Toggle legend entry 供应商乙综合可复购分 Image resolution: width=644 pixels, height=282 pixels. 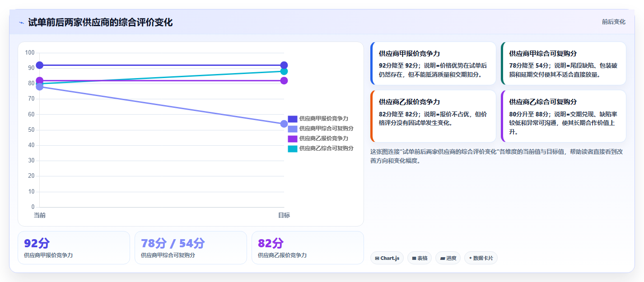pos(321,148)
